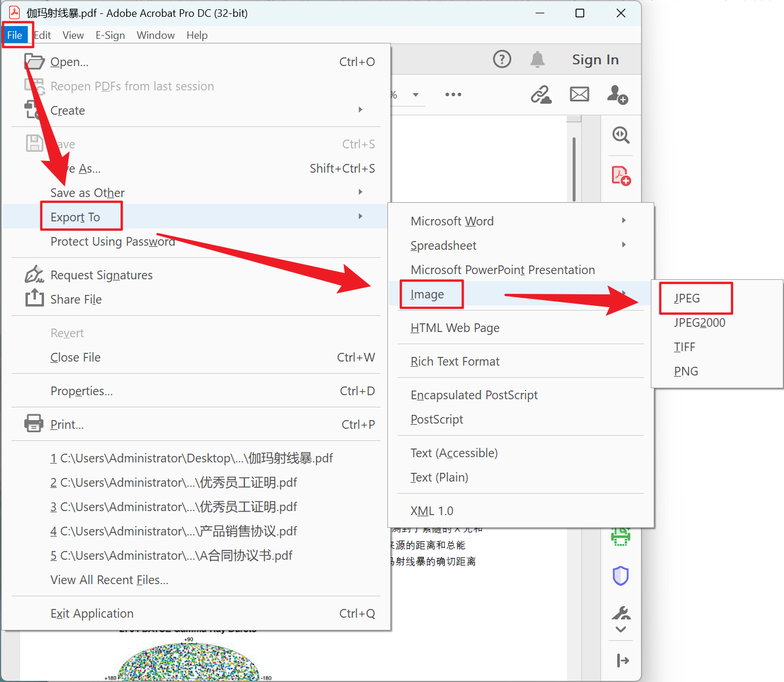The width and height of the screenshot is (784, 682).
Task: Open the Create PDF tool in right panel
Action: tap(621, 174)
